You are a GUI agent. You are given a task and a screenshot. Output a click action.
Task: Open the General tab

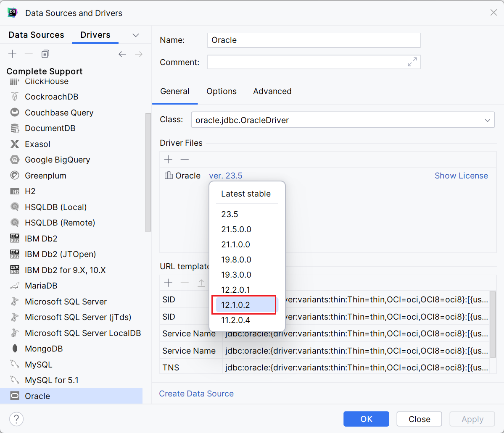(175, 91)
